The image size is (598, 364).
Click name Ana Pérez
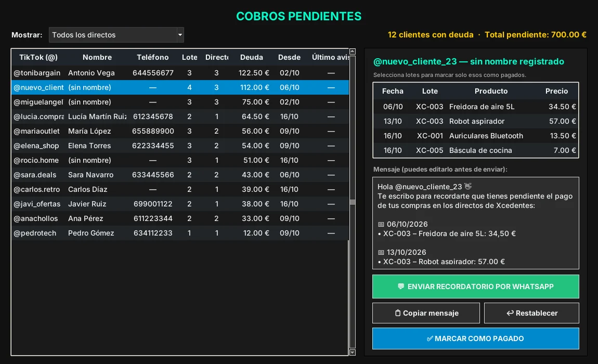[x=85, y=218]
